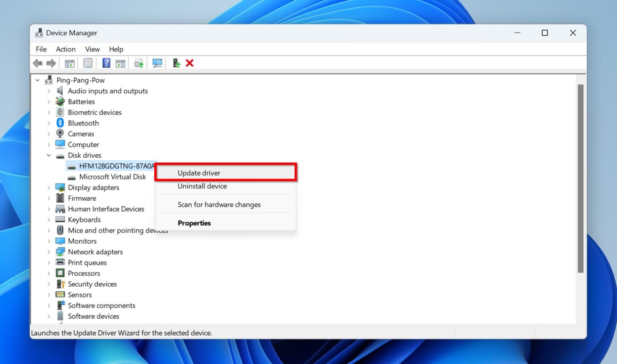Collapse the Disk drives category
The width and height of the screenshot is (617, 364).
click(x=49, y=155)
